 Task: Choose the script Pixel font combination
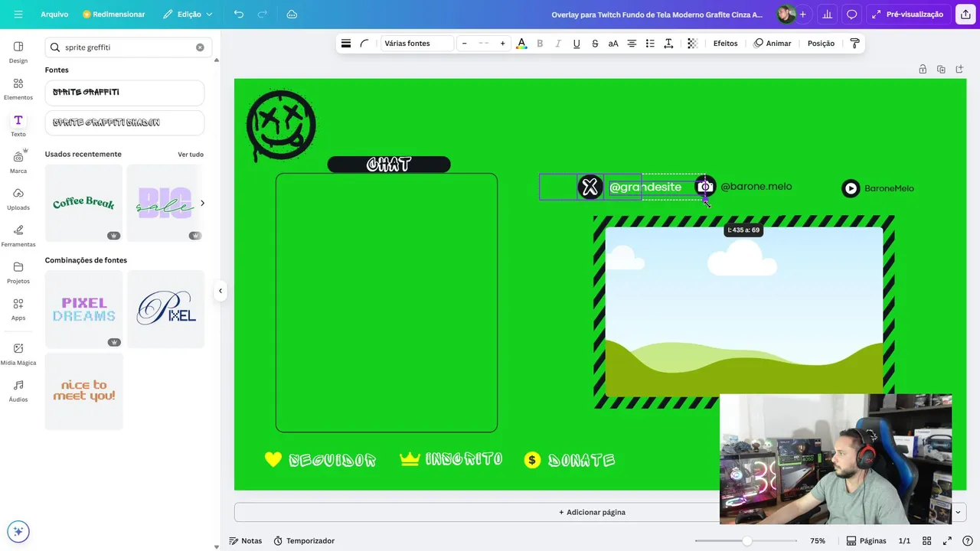pyautogui.click(x=166, y=309)
